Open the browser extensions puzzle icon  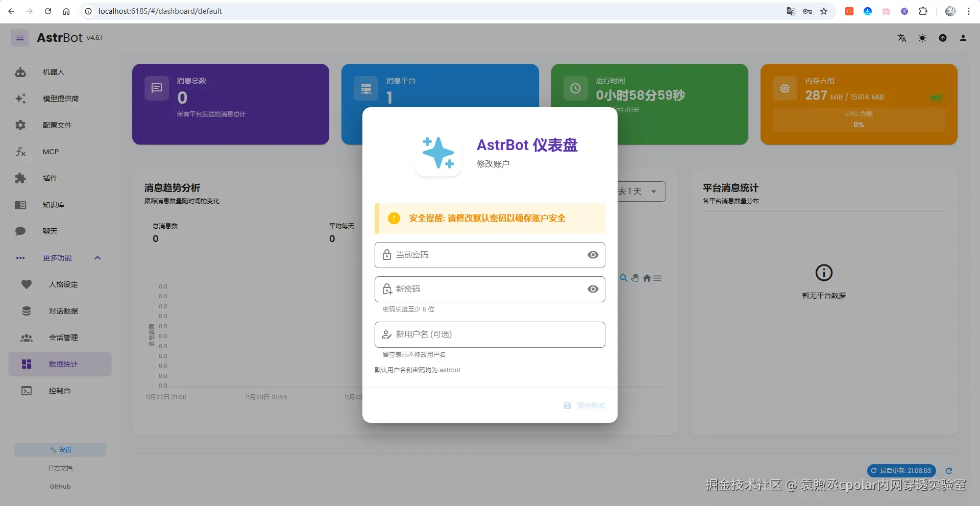(x=923, y=11)
